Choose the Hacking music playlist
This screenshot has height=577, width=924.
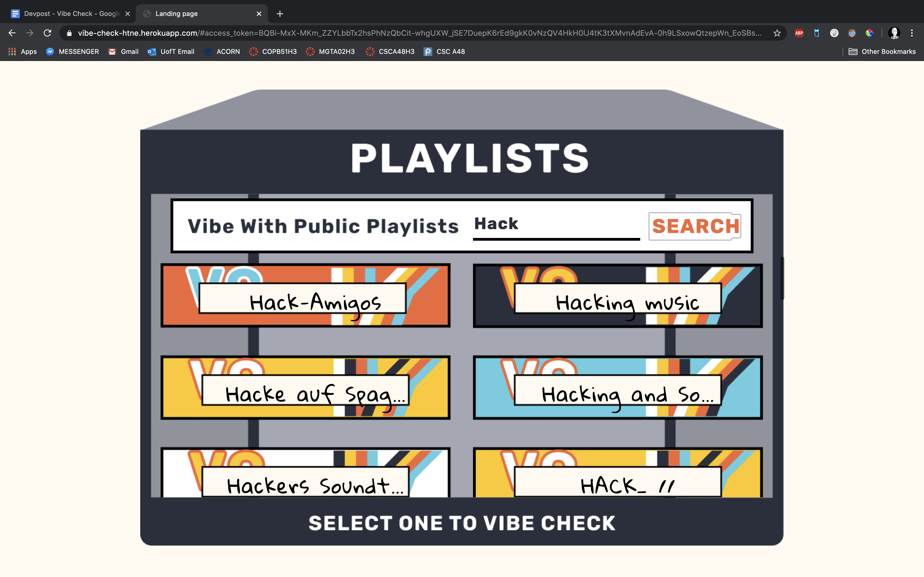(x=617, y=296)
